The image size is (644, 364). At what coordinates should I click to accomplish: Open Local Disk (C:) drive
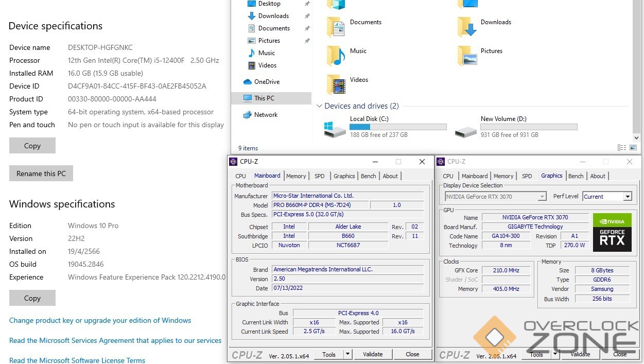335,129
